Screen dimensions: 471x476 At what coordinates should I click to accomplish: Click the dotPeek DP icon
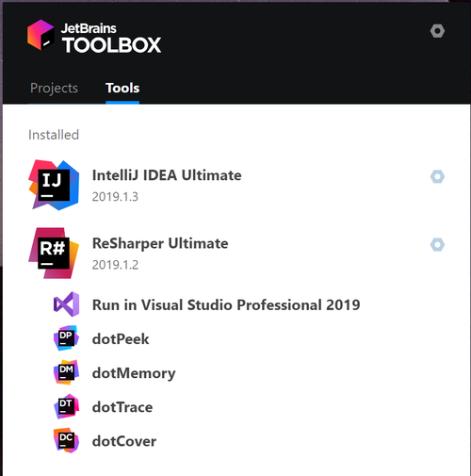pyautogui.click(x=66, y=338)
